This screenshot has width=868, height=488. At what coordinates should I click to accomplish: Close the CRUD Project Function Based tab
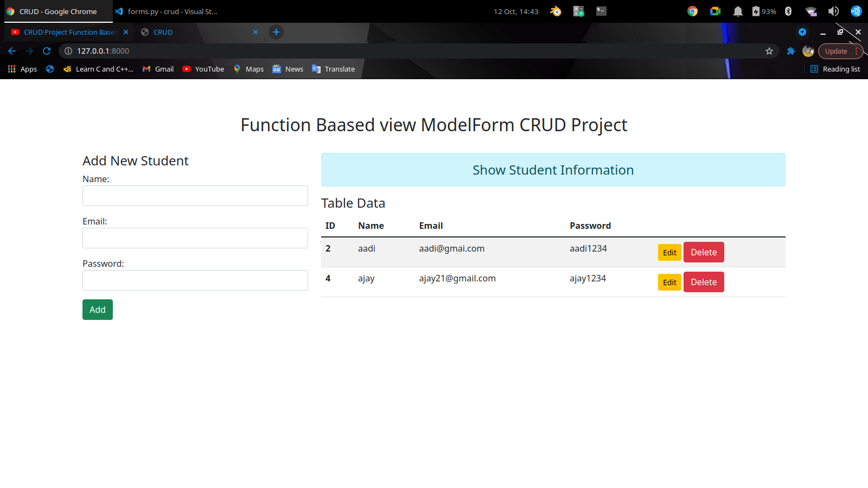126,32
